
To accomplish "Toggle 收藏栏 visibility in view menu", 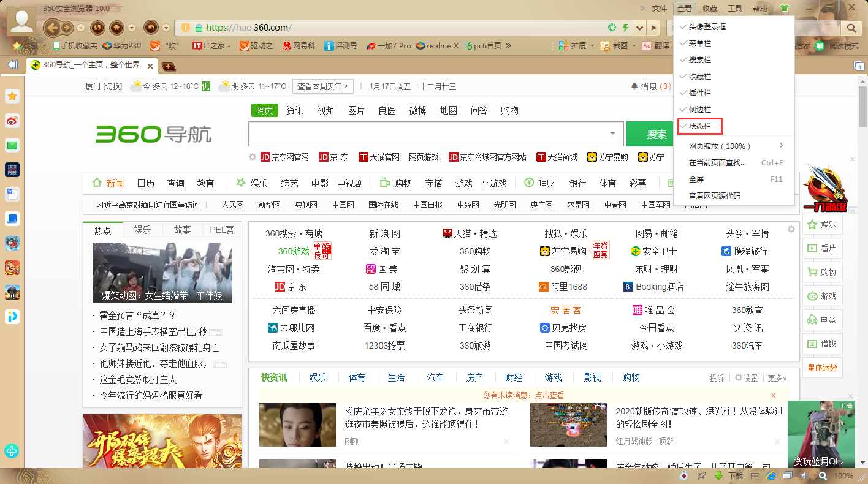I will 700,77.
